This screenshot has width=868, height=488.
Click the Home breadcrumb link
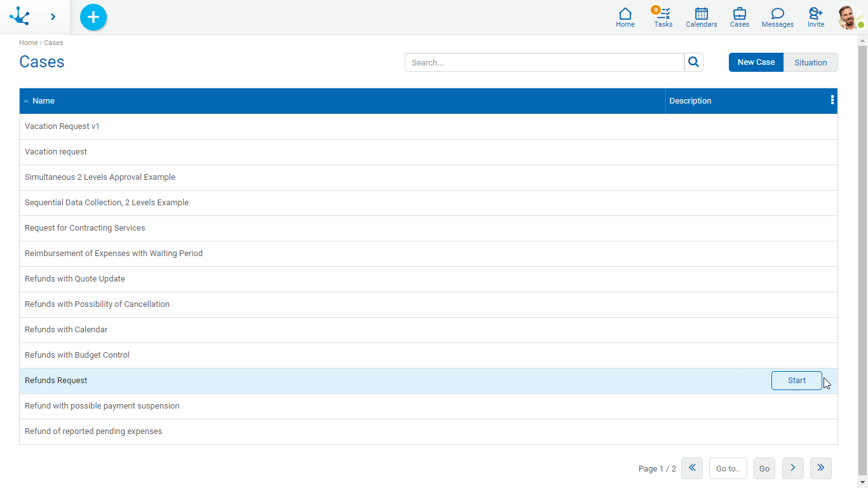tap(28, 43)
